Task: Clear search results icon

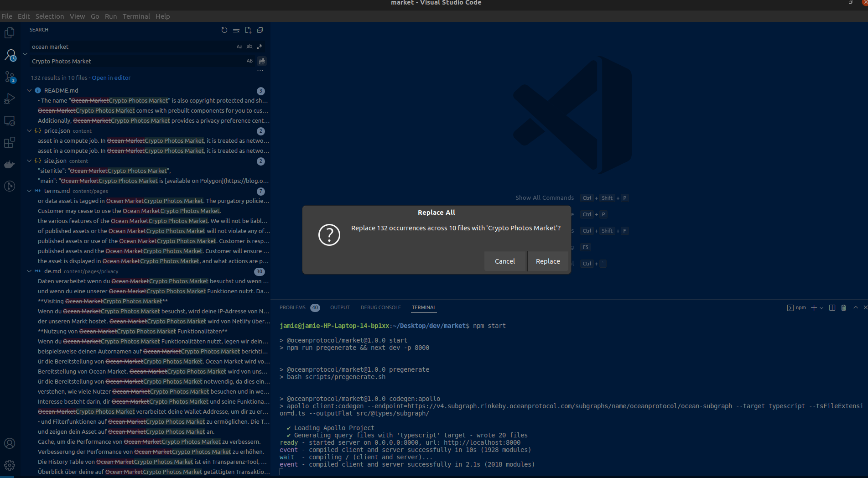Action: tap(236, 30)
